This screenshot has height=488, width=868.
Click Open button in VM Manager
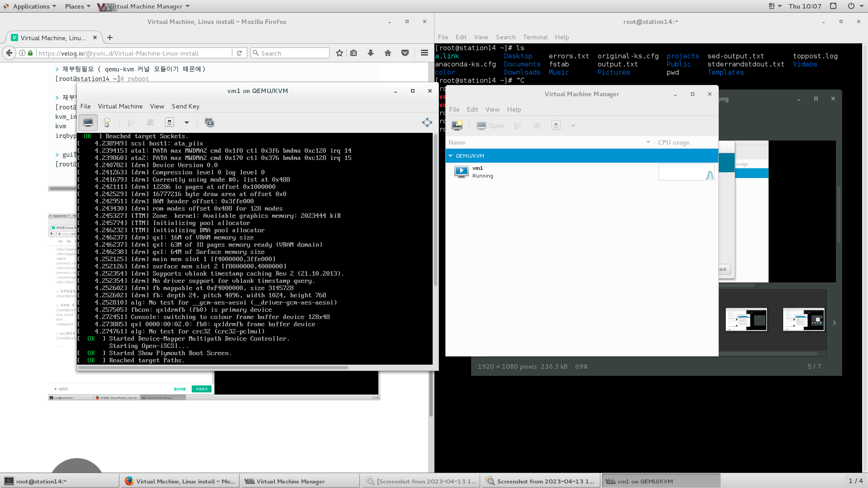491,126
